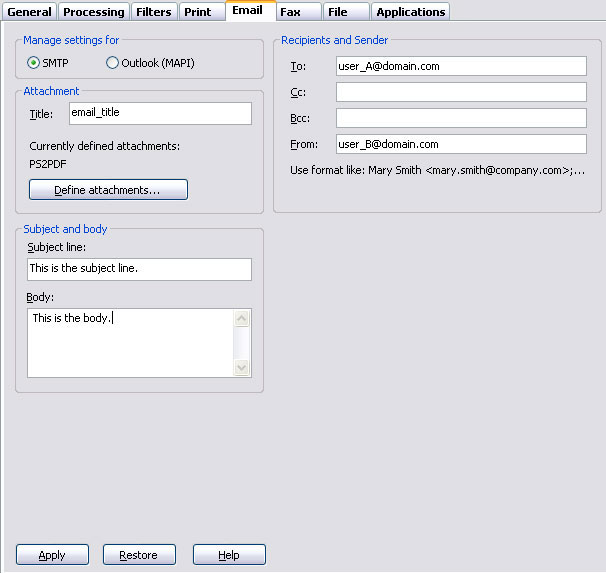Click the Subject line field
This screenshot has width=606, height=573.
point(139,269)
